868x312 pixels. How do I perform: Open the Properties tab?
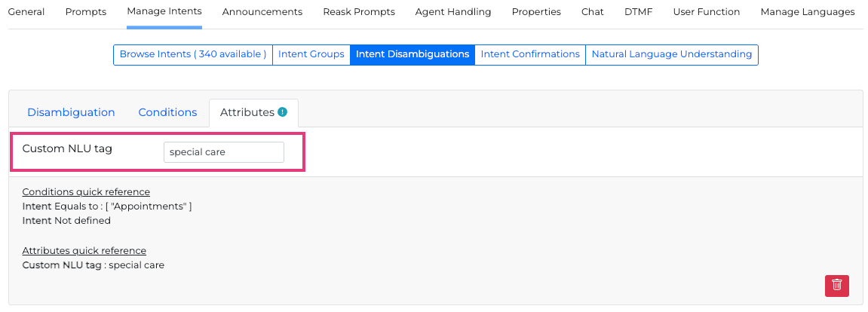[x=536, y=12]
